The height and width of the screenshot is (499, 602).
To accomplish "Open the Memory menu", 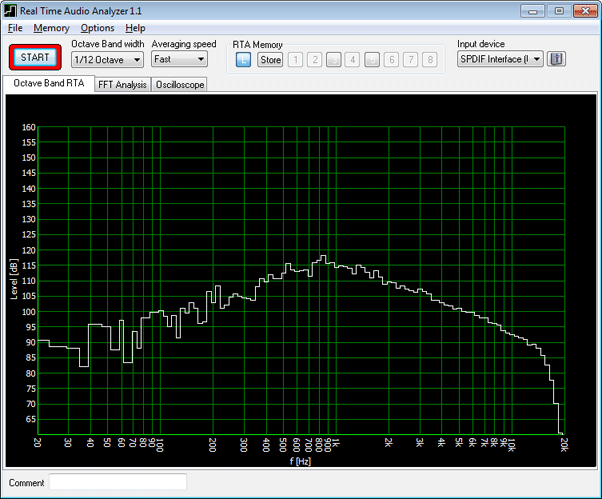I will tap(51, 28).
